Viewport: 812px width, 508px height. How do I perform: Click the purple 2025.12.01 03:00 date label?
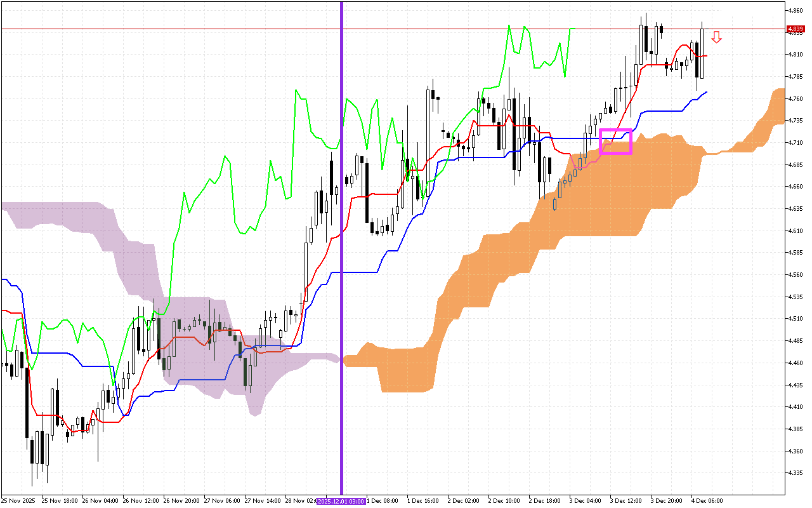pos(341,501)
